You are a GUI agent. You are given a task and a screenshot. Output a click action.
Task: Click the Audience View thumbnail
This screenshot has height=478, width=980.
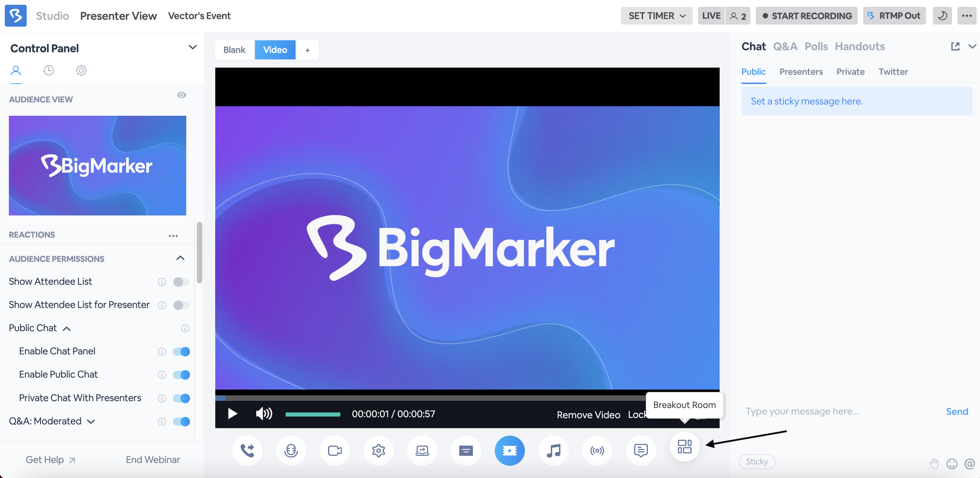coord(97,165)
